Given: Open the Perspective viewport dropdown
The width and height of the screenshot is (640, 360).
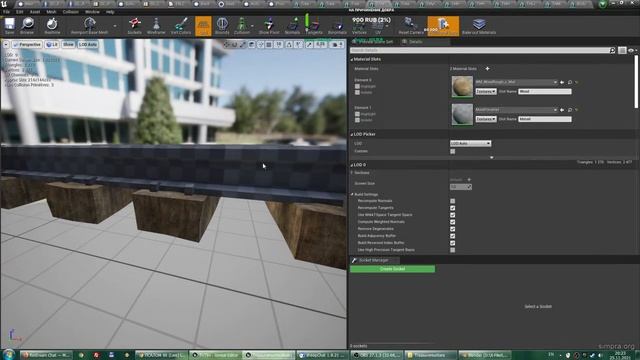Looking at the screenshot, I should pos(27,44).
